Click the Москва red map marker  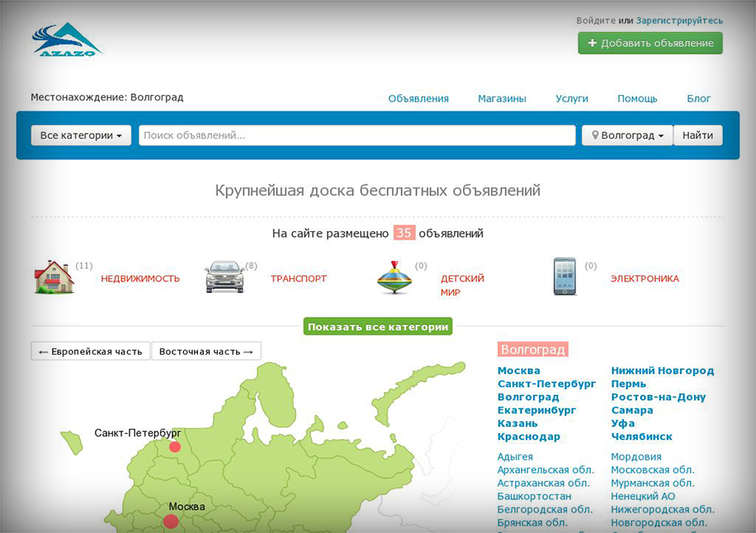[171, 521]
